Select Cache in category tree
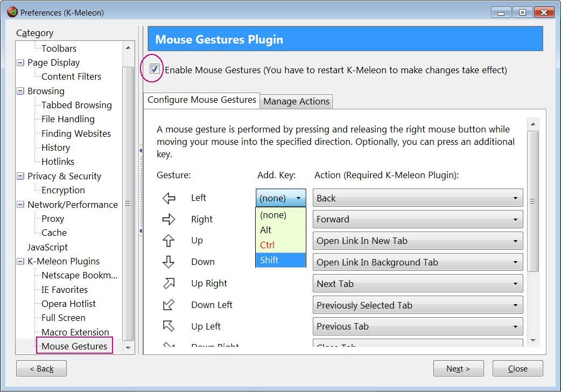 coord(54,233)
